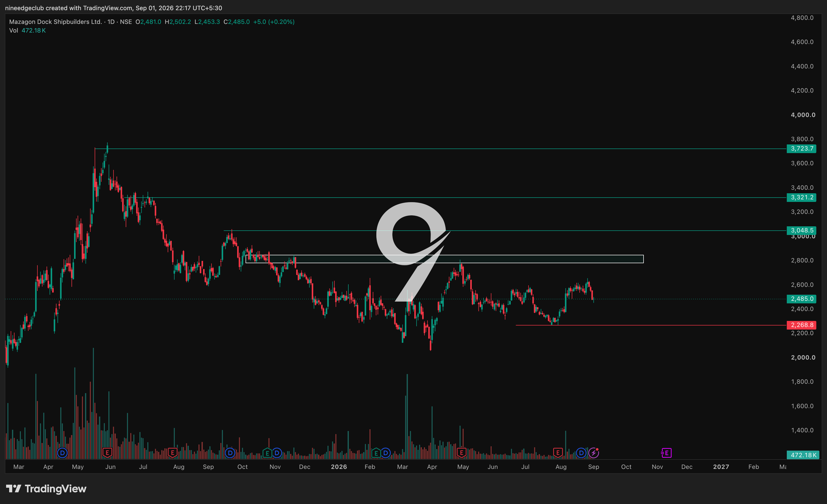Click the dividend marker before October 2025

tap(230, 453)
